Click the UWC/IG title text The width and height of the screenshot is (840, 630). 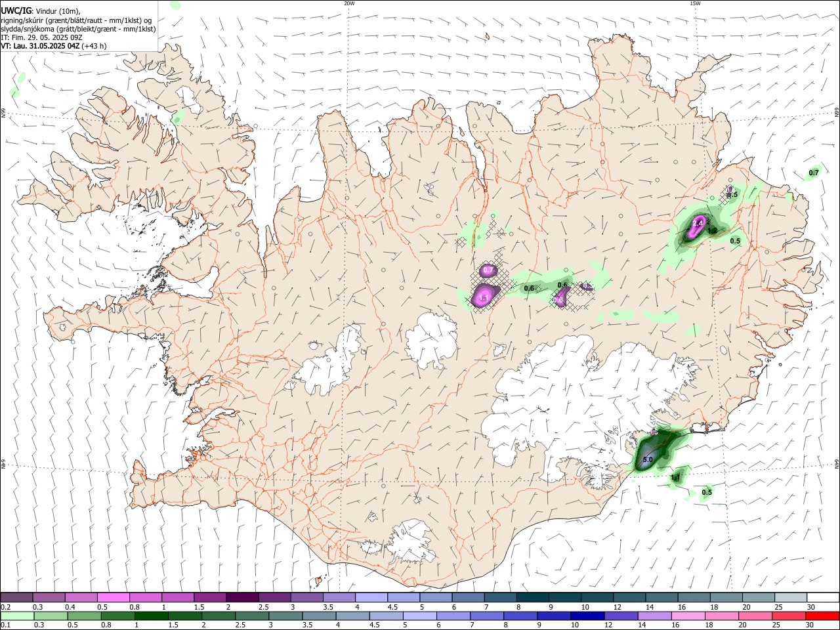click(x=16, y=10)
